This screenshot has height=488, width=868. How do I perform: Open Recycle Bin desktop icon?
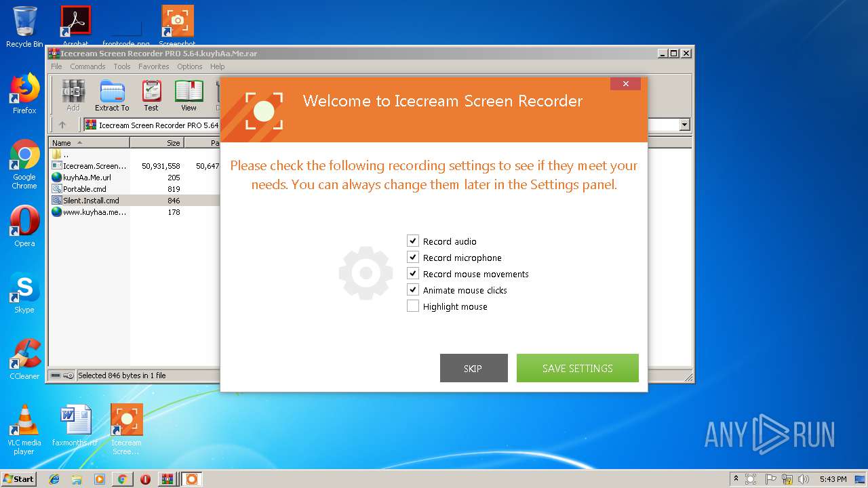pos(24,27)
